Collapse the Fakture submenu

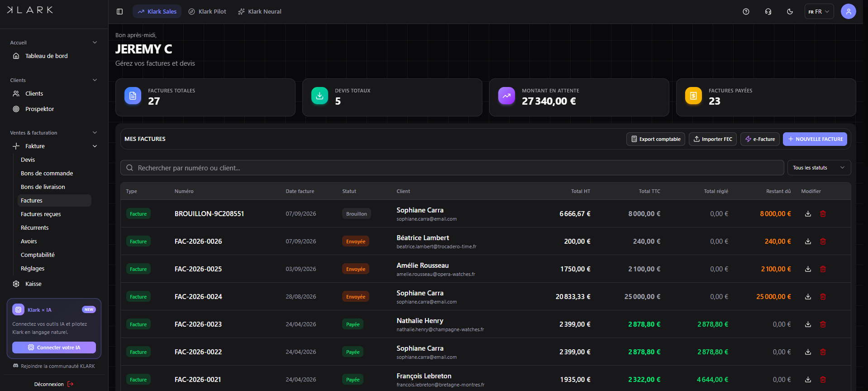pyautogui.click(x=95, y=146)
